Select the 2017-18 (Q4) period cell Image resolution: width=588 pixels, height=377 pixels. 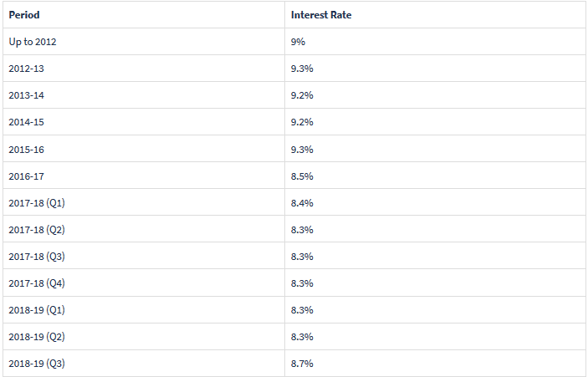[x=37, y=283]
